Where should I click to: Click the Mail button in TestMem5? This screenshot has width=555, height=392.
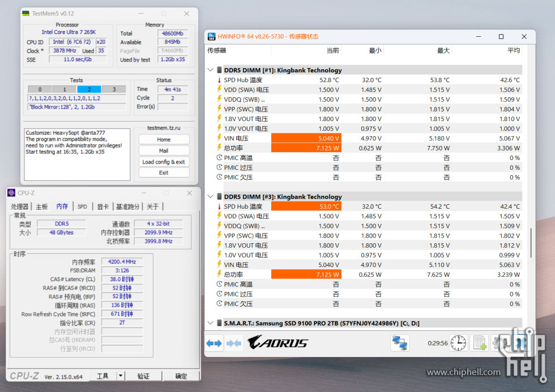pyautogui.click(x=164, y=150)
